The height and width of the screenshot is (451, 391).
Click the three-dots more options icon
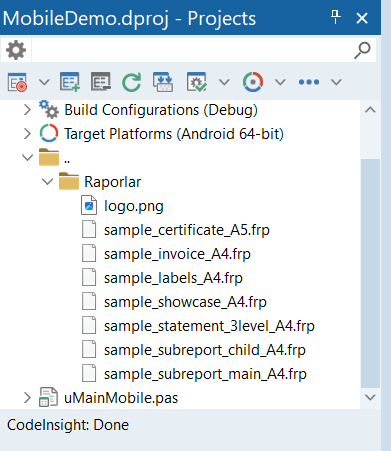coord(309,82)
